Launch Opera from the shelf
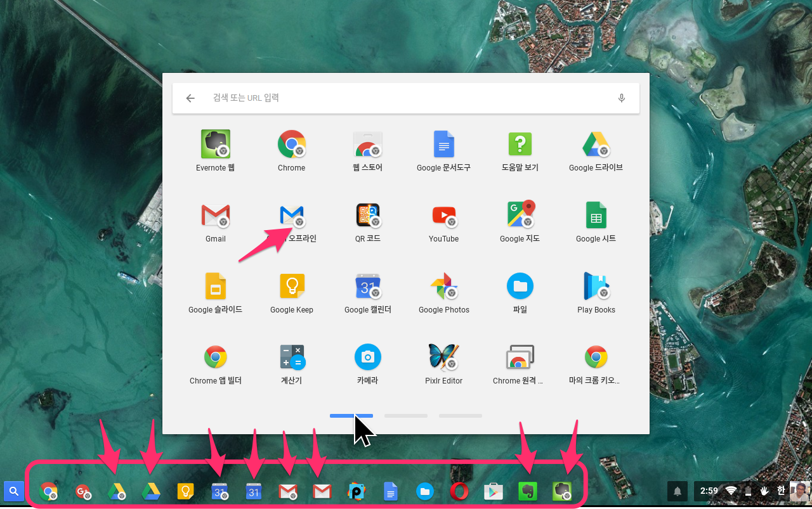Screen dimensions: 812x509 click(459, 491)
